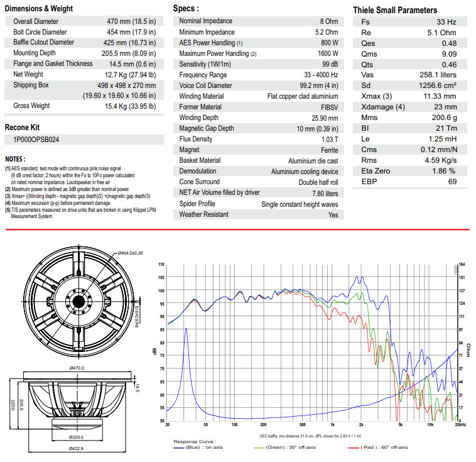Select Qes value 0.48
The width and height of the screenshot is (476, 462).
click(x=449, y=43)
